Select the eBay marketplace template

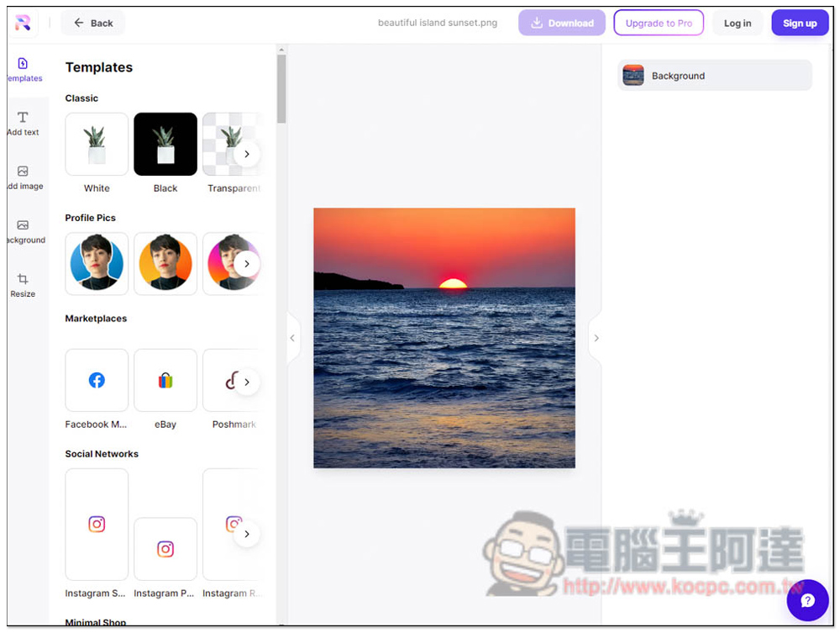pos(165,381)
